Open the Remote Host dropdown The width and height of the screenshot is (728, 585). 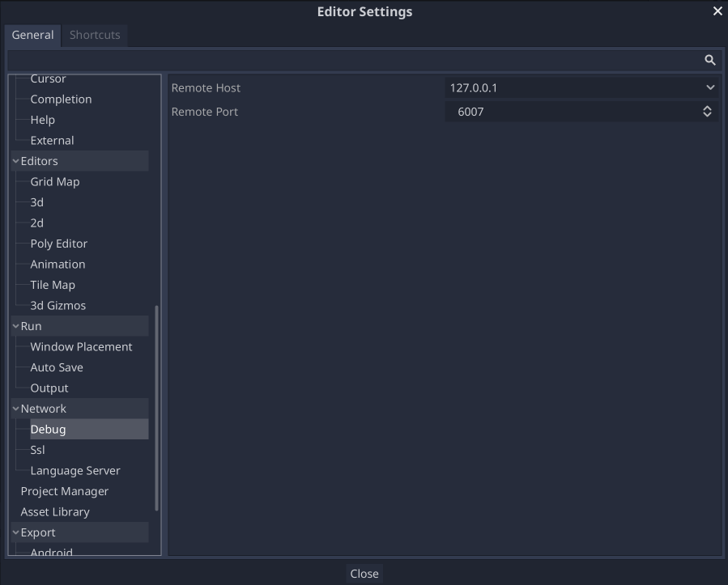709,87
